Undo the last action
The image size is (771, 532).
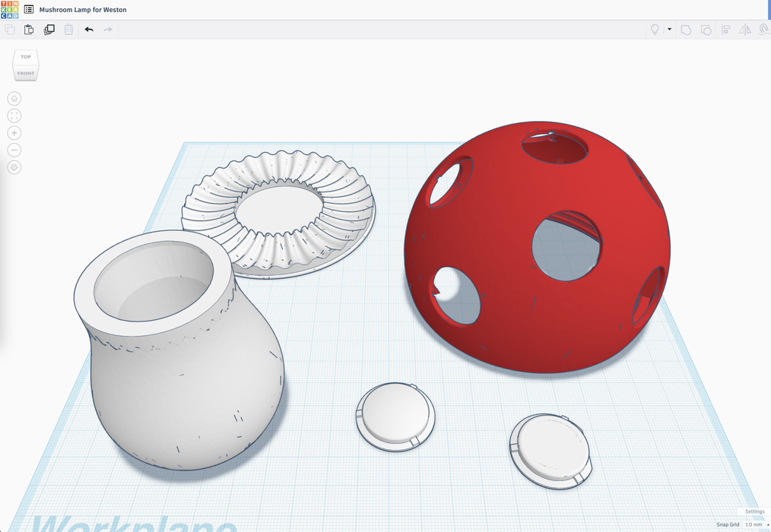89,30
